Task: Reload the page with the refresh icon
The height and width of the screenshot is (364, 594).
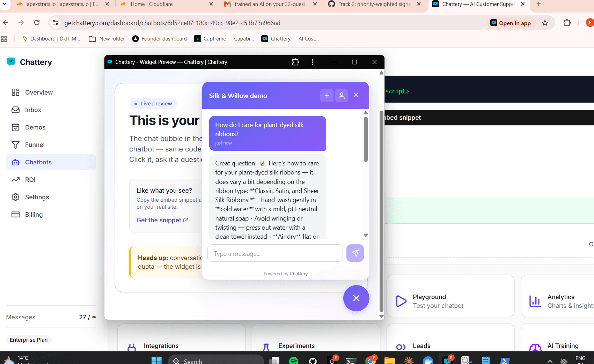Action: tap(37, 23)
